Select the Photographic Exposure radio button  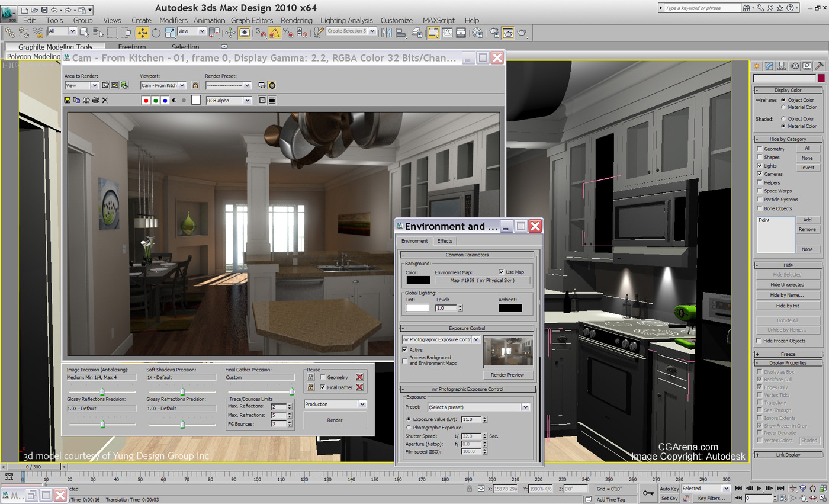[408, 426]
